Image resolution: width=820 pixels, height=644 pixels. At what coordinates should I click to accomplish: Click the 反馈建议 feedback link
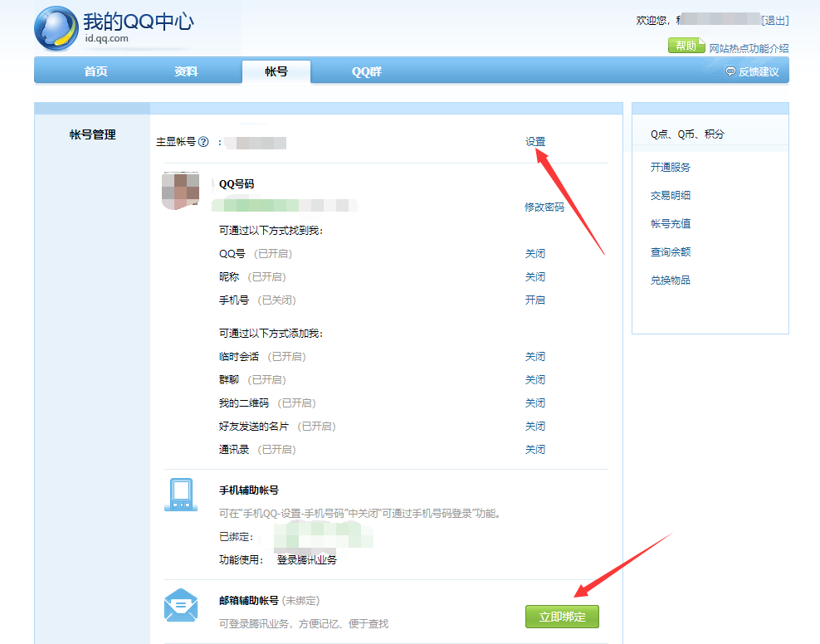pos(753,71)
